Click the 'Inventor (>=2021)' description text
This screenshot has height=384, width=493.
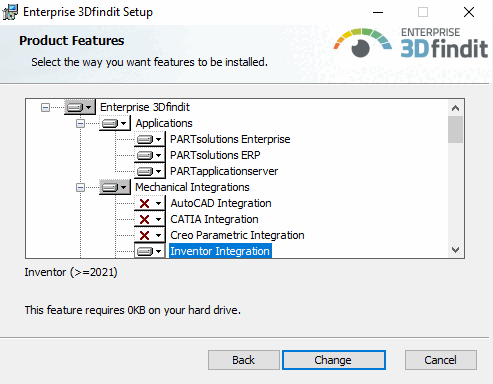71,272
